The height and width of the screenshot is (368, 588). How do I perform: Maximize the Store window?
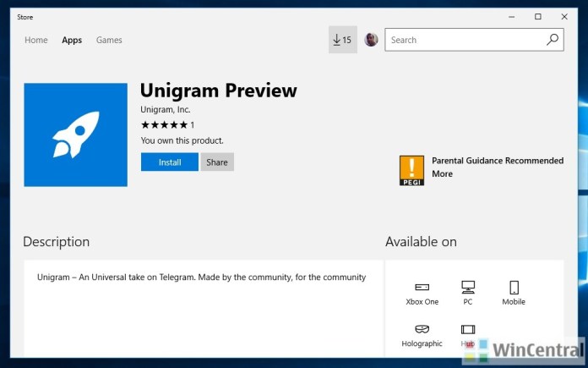pyautogui.click(x=538, y=17)
